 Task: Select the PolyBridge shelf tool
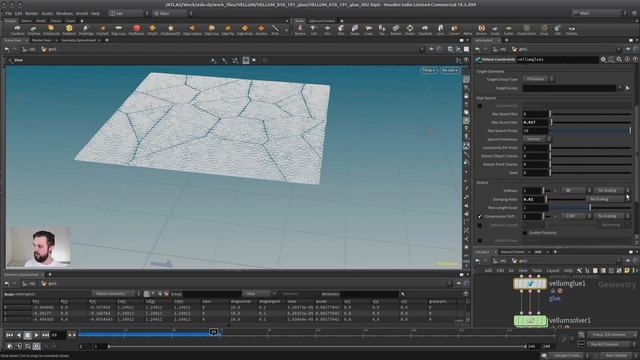[86, 29]
